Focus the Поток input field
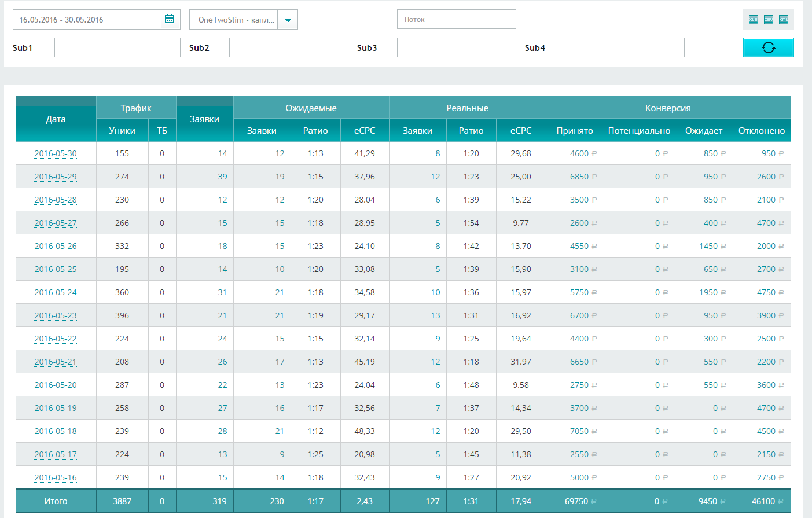Viewport: 812px width, 518px height. click(456, 19)
